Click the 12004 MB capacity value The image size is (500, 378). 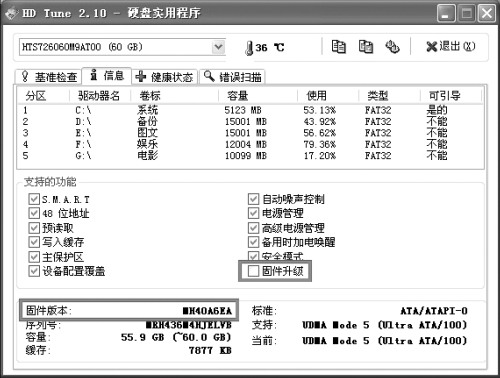pos(246,144)
